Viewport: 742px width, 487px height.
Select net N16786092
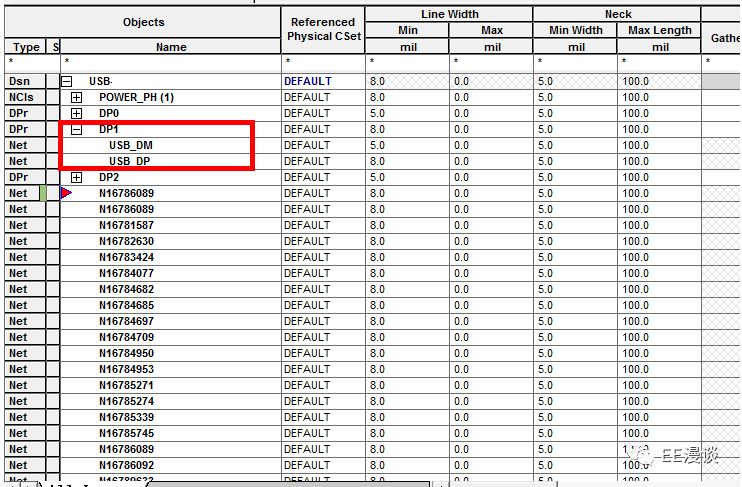(126, 465)
